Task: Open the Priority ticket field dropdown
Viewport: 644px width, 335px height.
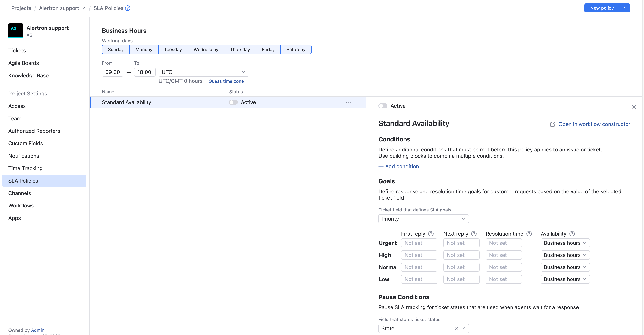Action: (423, 219)
